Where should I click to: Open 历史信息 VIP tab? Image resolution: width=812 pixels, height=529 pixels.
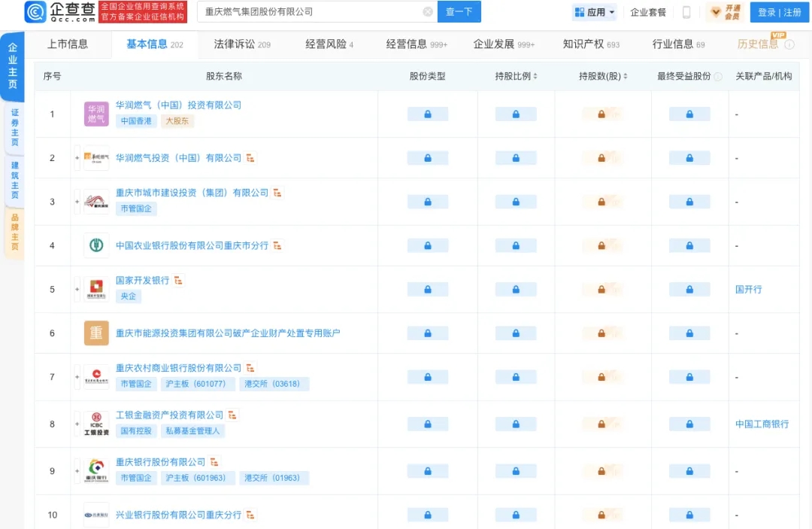point(758,44)
